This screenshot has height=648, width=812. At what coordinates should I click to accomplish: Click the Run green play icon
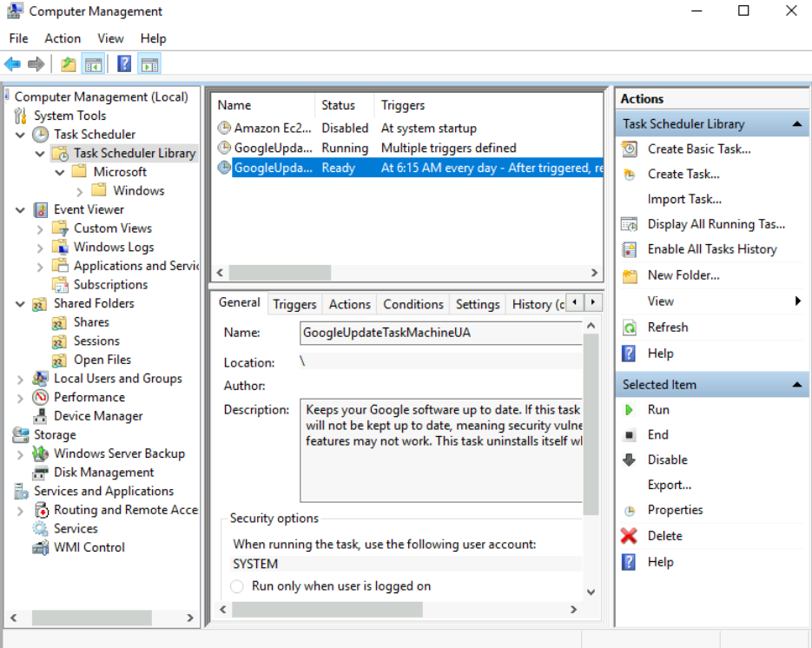(630, 410)
